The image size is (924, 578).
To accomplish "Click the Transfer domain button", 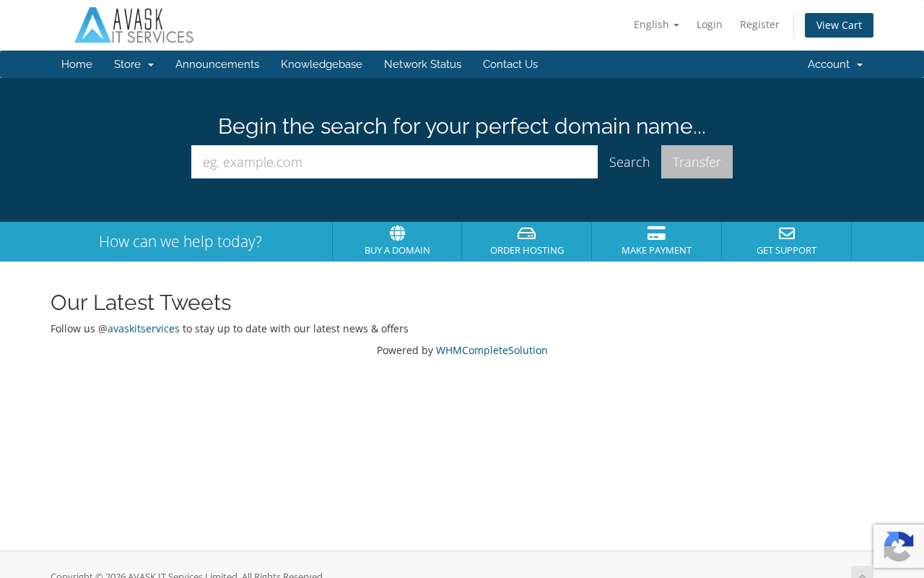I will coord(697,162).
